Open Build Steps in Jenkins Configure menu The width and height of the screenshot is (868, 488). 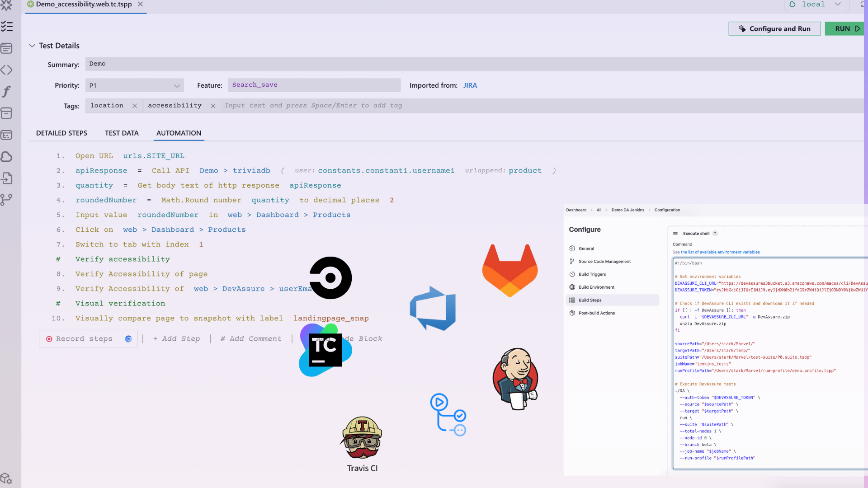tap(612, 300)
